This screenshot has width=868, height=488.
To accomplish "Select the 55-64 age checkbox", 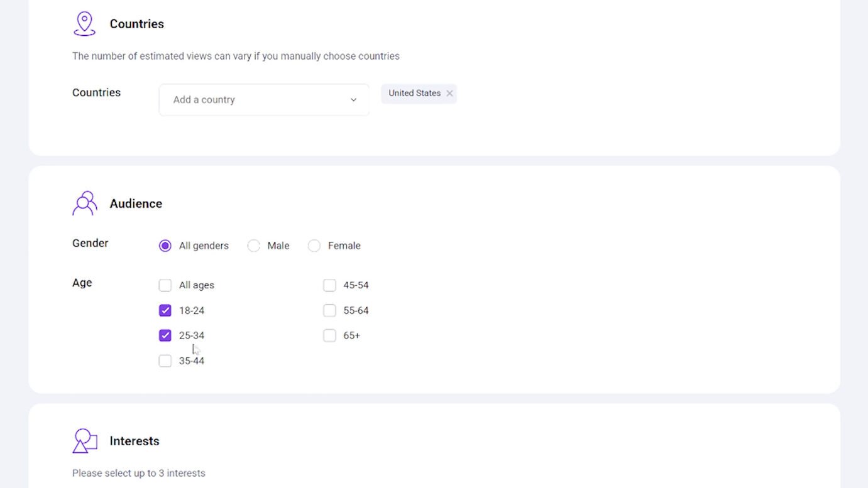I will click(329, 311).
